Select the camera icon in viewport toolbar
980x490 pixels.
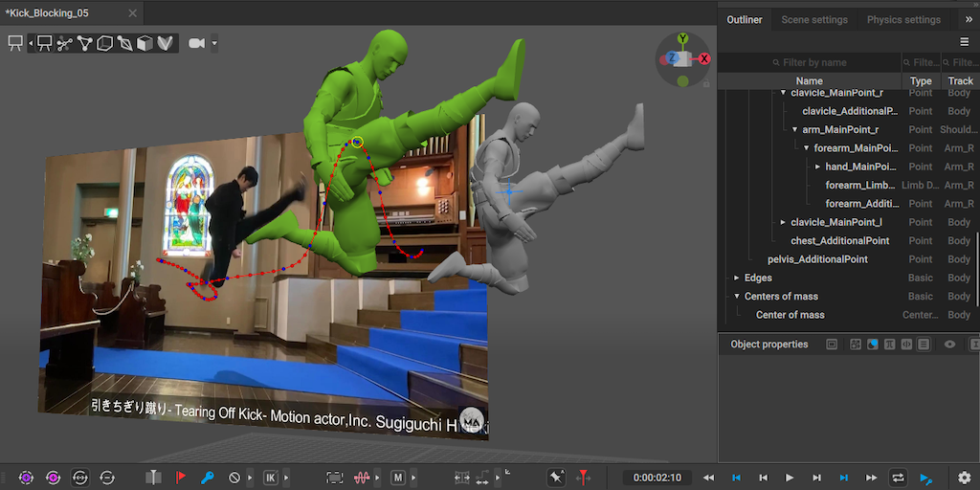(197, 43)
